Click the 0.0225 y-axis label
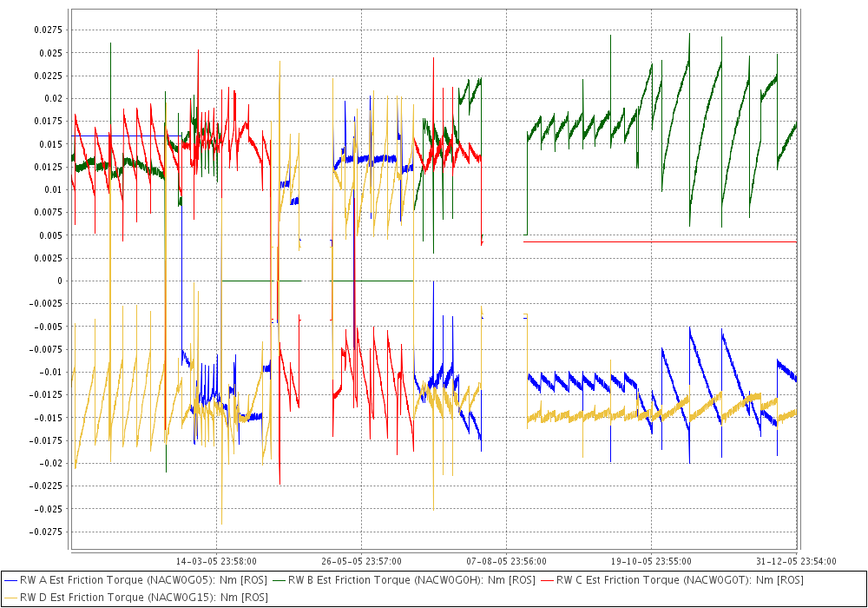This screenshot has width=868, height=608. 48,76
